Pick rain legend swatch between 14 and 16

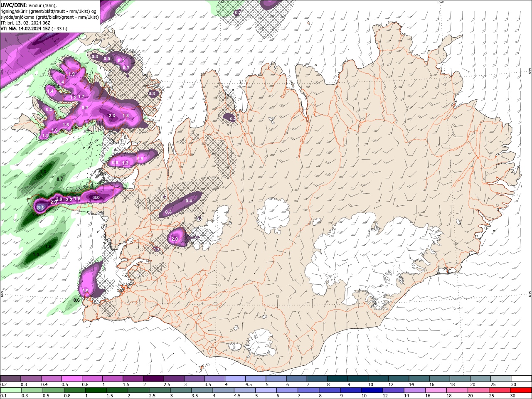click(414, 390)
